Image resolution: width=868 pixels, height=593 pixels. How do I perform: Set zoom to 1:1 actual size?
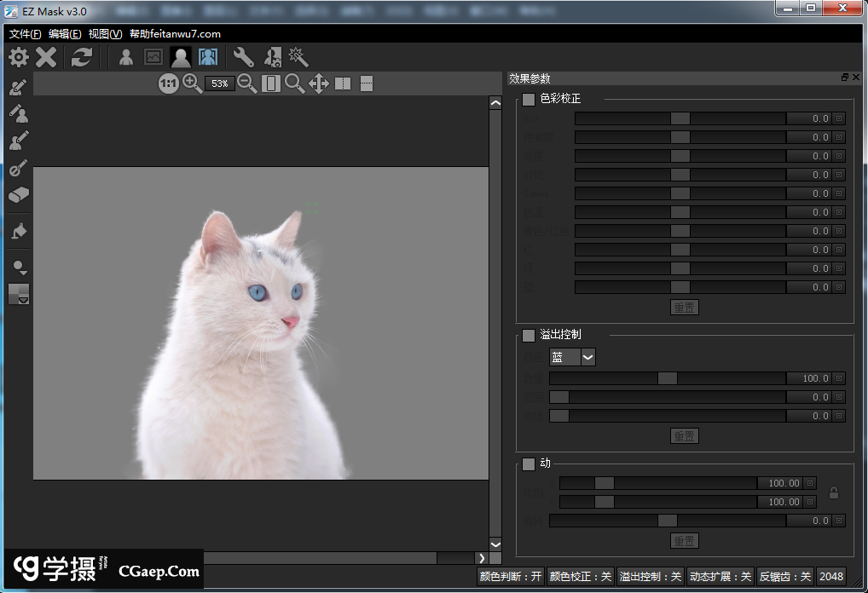pyautogui.click(x=168, y=83)
